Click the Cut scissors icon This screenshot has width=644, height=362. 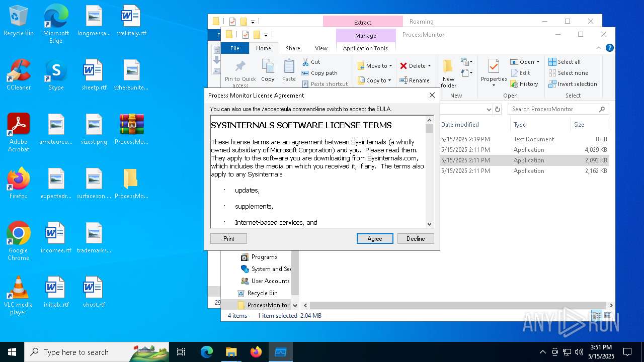click(305, 62)
